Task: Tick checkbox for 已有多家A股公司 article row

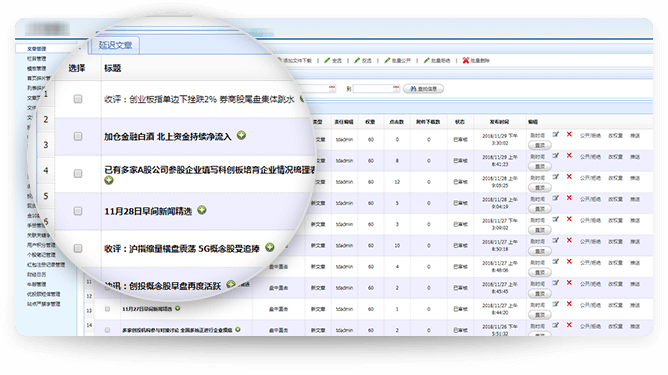Action: click(x=78, y=173)
